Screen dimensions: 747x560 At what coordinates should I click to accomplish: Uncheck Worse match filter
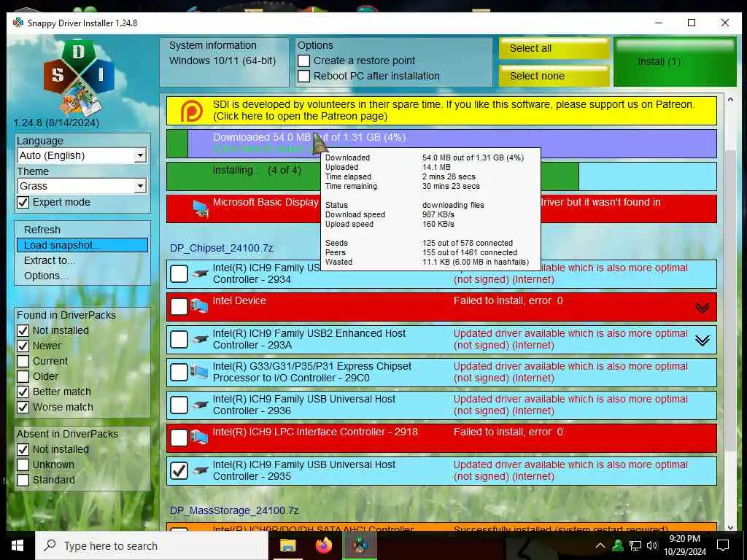tap(23, 407)
